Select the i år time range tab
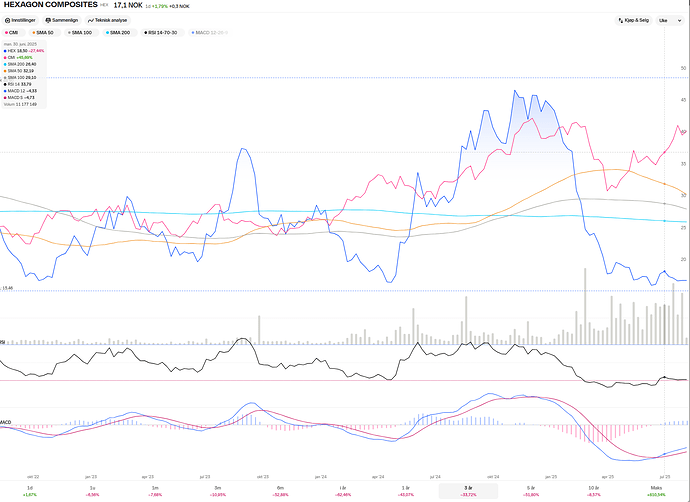Screen dimensions: 690x502 pyautogui.click(x=343, y=491)
